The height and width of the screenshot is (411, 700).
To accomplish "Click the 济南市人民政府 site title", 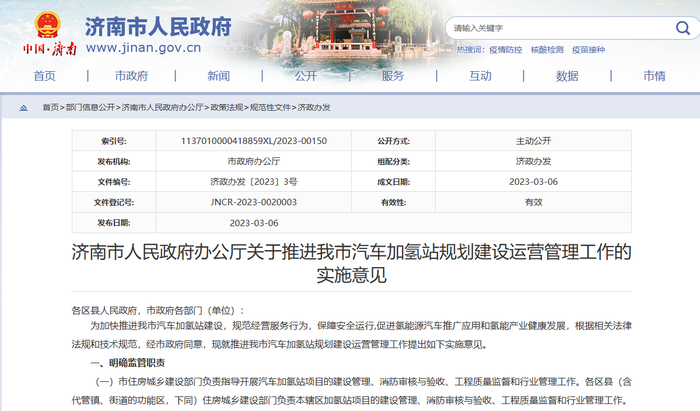I will 158,26.
